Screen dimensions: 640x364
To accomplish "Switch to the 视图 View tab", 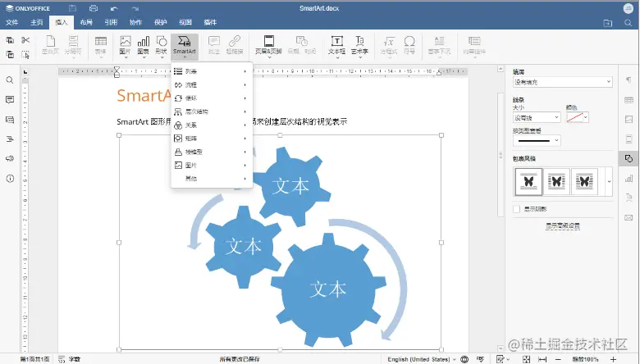I will pyautogui.click(x=185, y=22).
